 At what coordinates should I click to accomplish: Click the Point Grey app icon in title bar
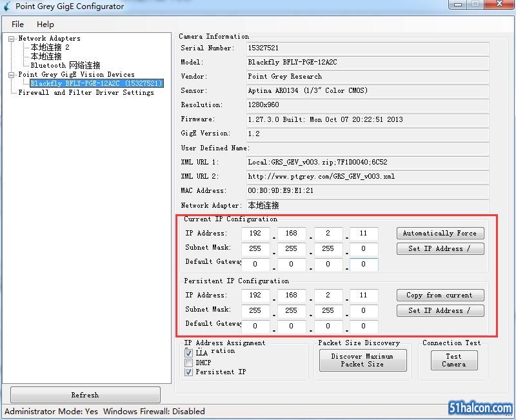[x=7, y=6]
